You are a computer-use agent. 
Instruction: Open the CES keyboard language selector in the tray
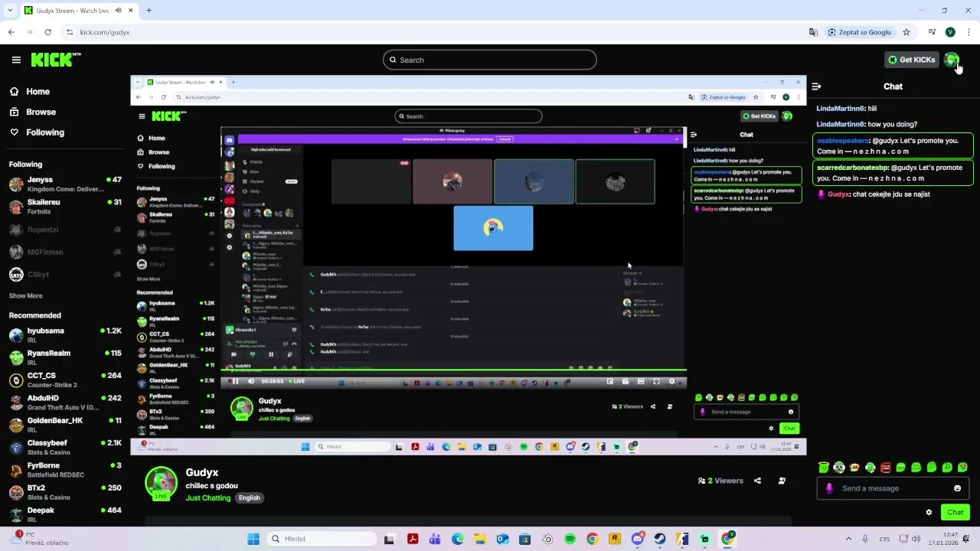[x=884, y=539]
